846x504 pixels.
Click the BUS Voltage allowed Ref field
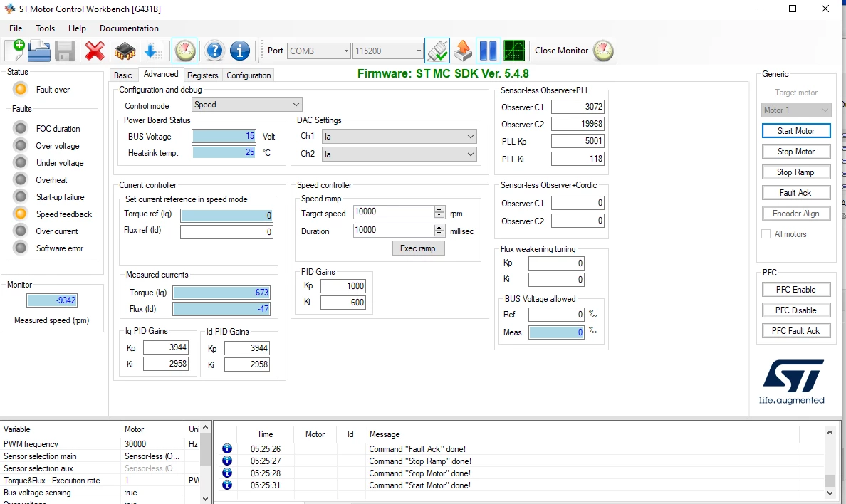click(556, 315)
